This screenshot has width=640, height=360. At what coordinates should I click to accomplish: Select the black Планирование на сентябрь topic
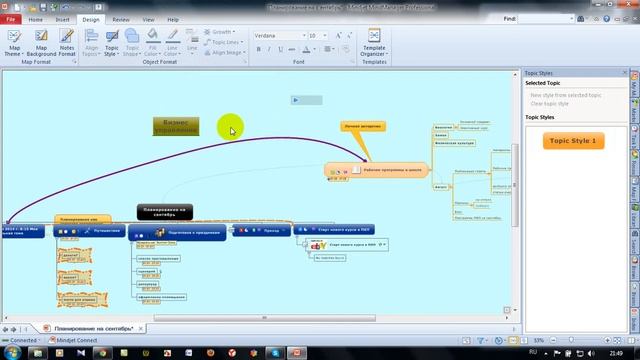[x=165, y=212]
